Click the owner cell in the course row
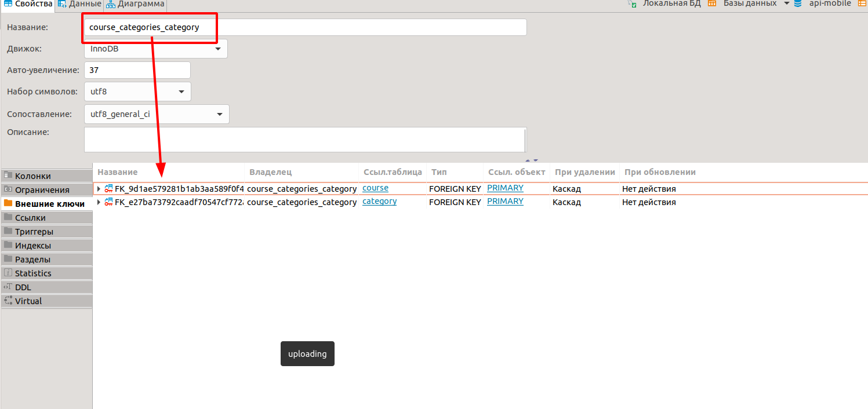 pos(302,189)
